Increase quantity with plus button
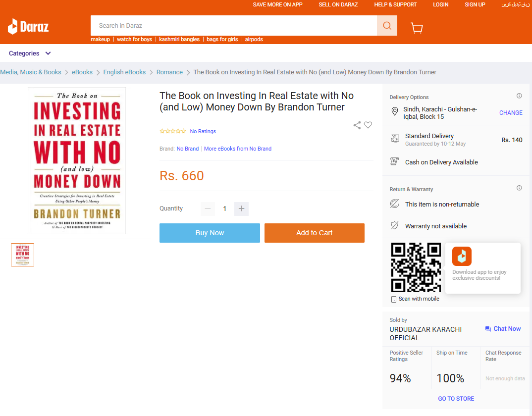The image size is (532, 416). click(241, 208)
